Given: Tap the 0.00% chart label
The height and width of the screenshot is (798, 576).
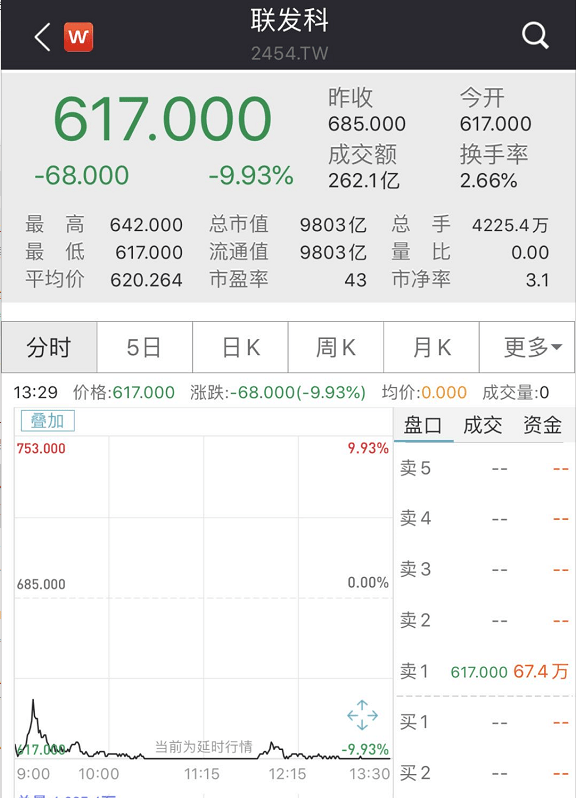Looking at the screenshot, I should click(x=368, y=582).
